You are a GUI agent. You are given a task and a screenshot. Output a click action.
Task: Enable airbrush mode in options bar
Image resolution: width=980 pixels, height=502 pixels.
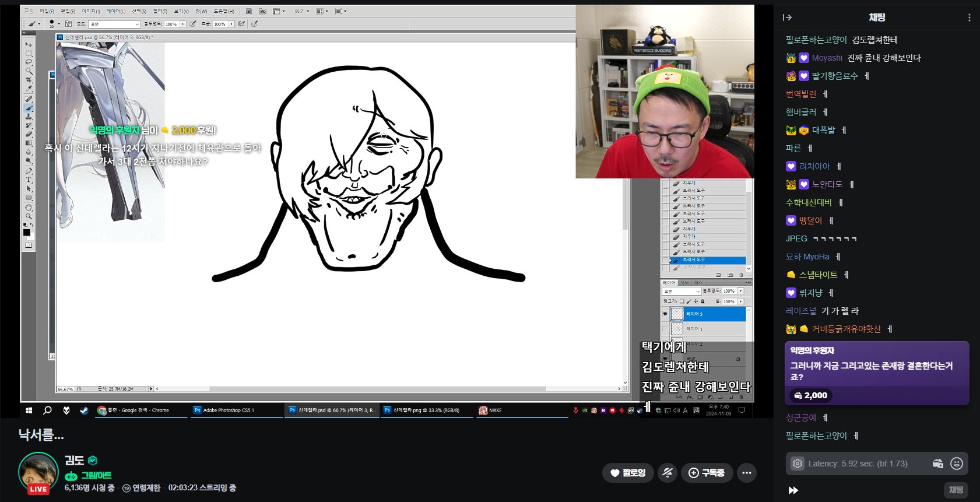(x=241, y=24)
